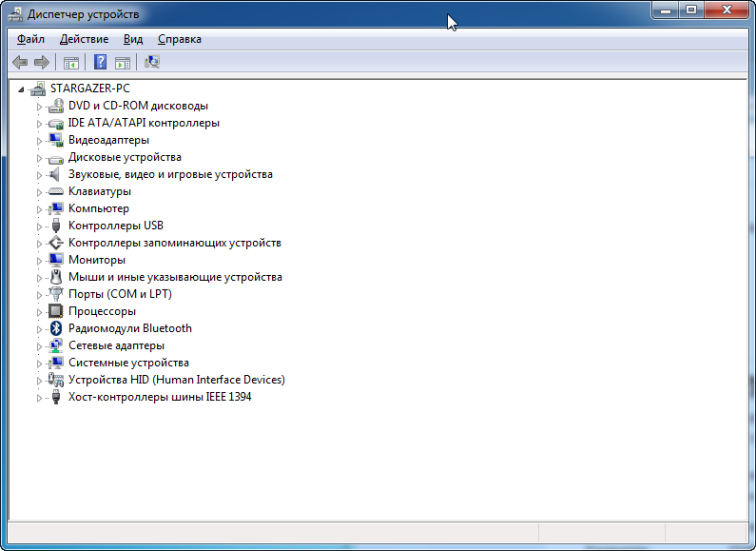The width and height of the screenshot is (756, 551).
Task: Click the speaker icon for Звуковые устройства
Action: 55,174
